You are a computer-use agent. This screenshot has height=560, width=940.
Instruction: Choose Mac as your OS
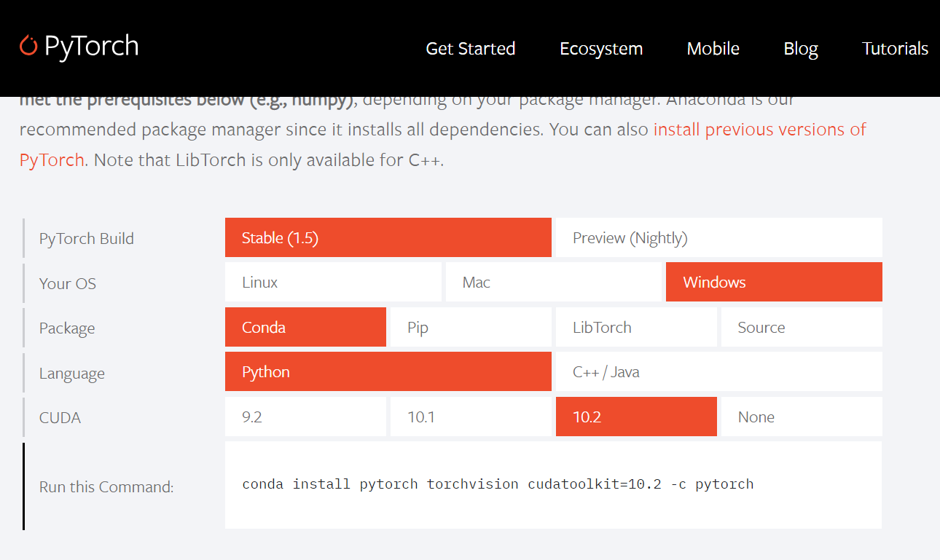(x=553, y=282)
